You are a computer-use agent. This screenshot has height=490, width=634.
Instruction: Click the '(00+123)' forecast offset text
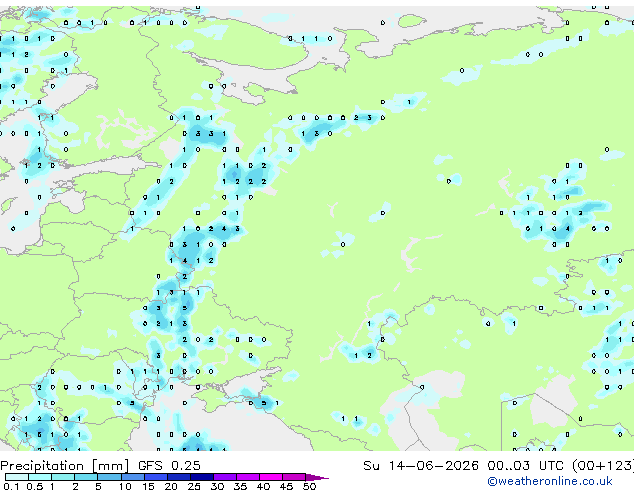tap(603, 466)
